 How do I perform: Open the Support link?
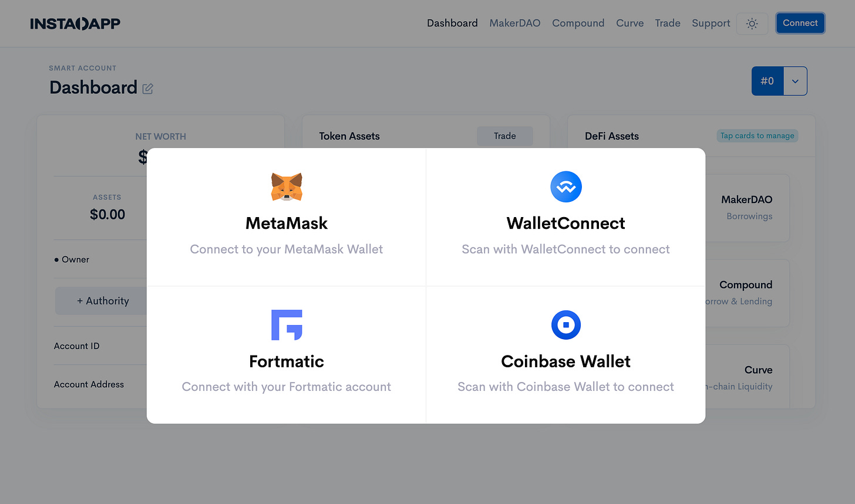coord(711,23)
